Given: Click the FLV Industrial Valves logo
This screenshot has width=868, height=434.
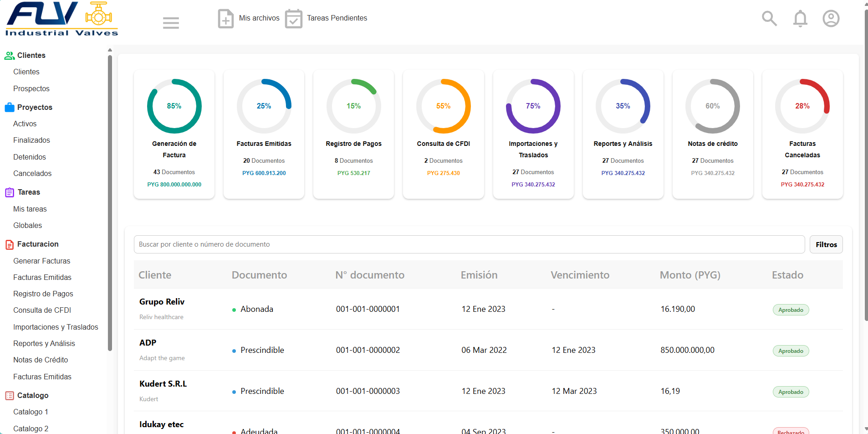Looking at the screenshot, I should 61,19.
